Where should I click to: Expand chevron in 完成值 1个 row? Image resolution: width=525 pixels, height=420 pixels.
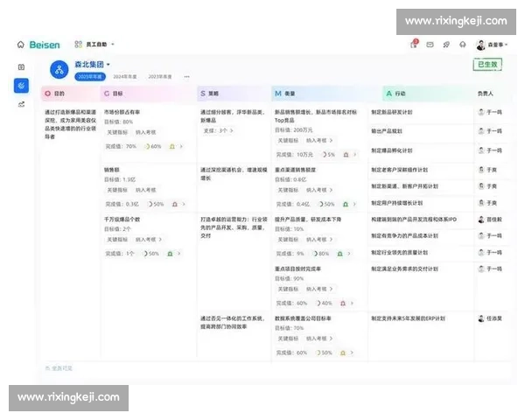click(x=178, y=254)
